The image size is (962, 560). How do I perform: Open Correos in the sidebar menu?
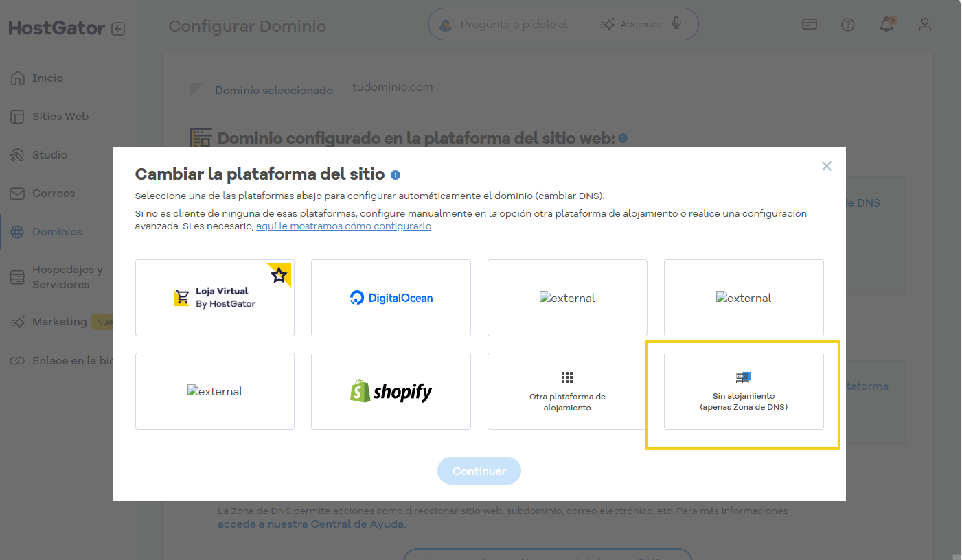[54, 194]
